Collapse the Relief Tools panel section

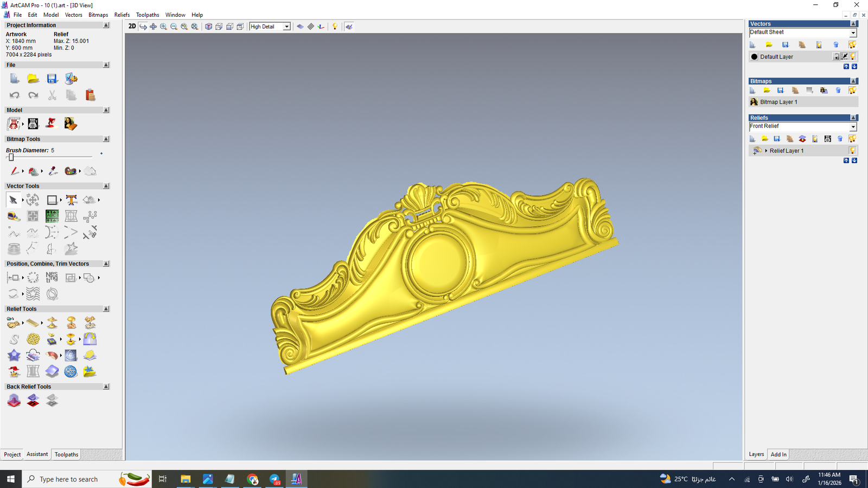tap(106, 309)
